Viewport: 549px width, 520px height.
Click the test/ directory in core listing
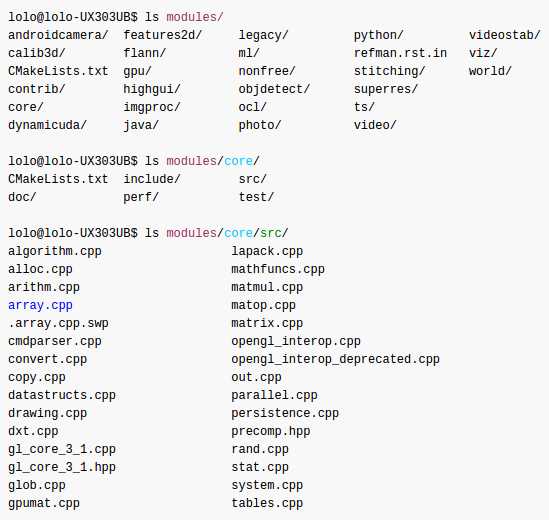click(256, 197)
